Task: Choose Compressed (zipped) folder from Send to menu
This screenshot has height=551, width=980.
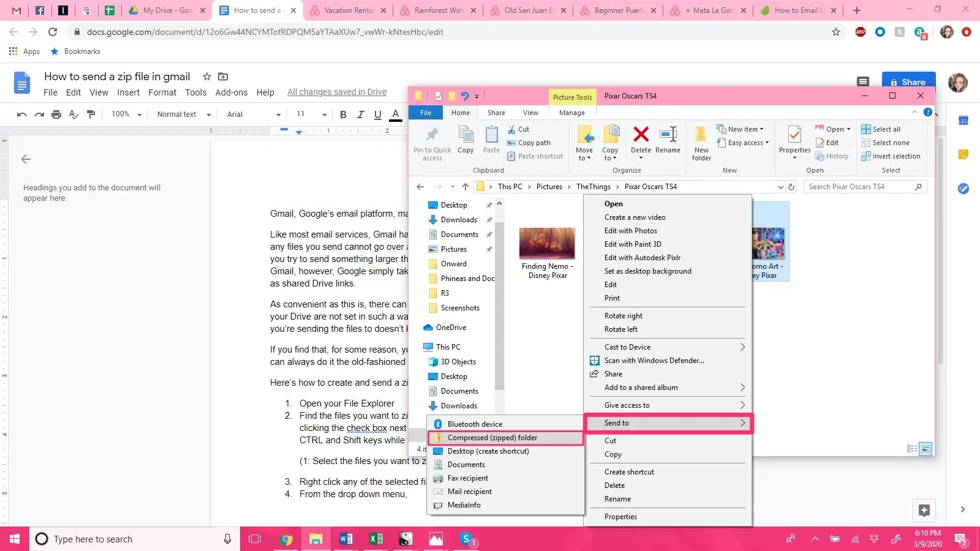Action: [x=492, y=437]
